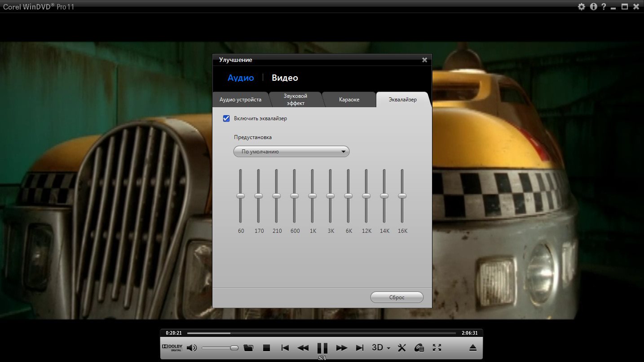
Task: Open help with the question mark icon
Action: (604, 7)
